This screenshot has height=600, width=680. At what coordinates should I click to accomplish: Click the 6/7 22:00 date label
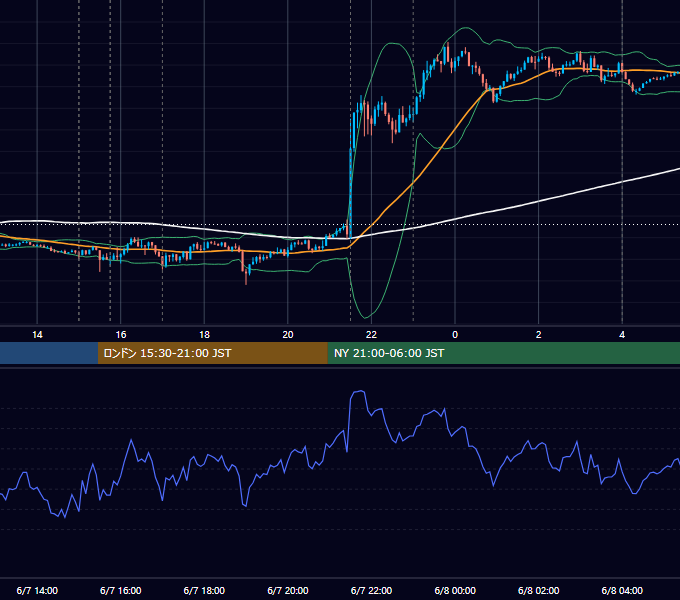coord(371,590)
